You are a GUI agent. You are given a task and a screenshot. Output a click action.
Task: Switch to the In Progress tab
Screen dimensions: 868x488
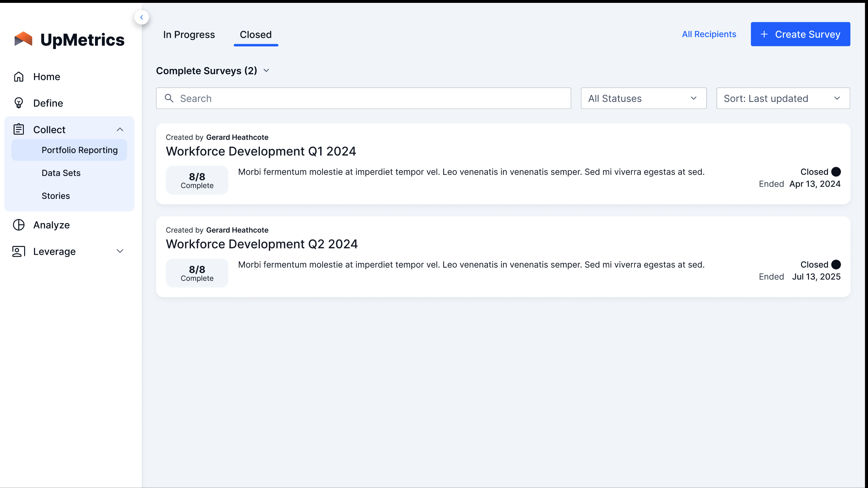point(189,35)
